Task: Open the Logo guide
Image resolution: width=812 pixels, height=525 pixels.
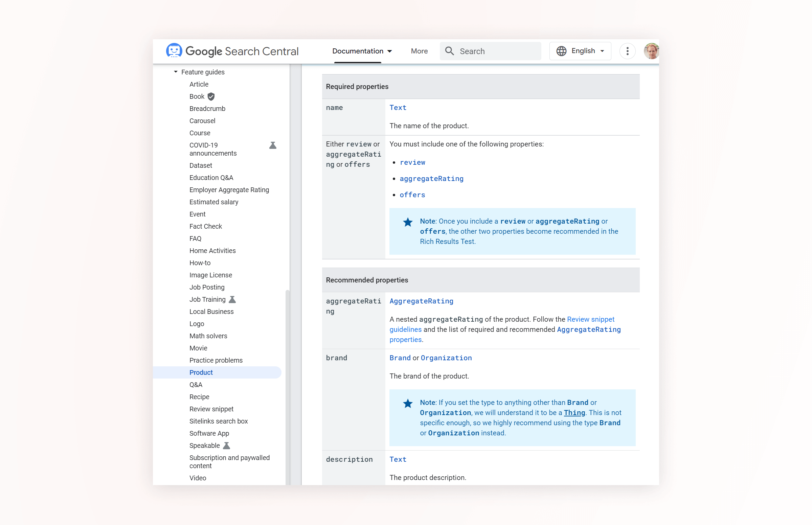Action: (197, 324)
